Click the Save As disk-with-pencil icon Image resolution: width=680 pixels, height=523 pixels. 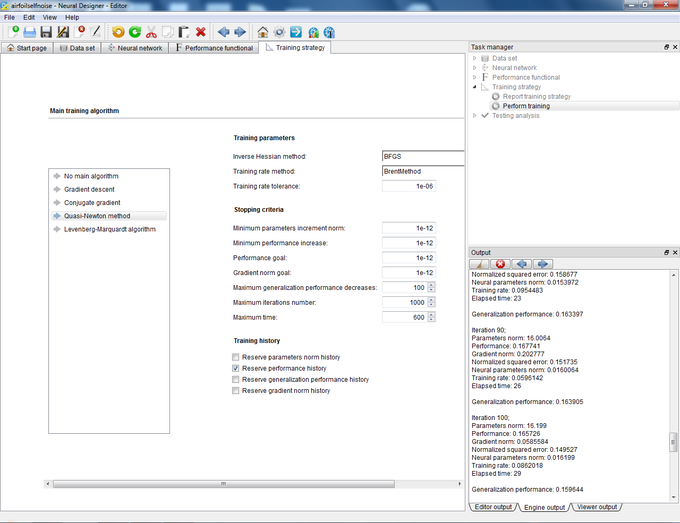63,32
